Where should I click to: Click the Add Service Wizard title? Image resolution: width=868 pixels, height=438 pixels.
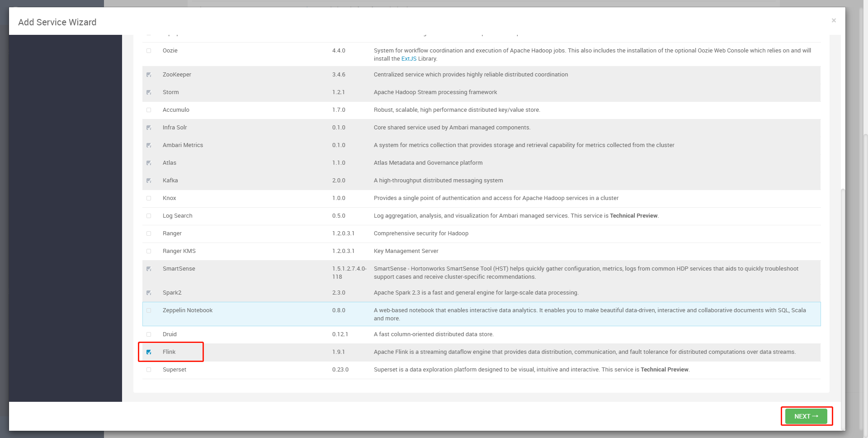(x=57, y=22)
